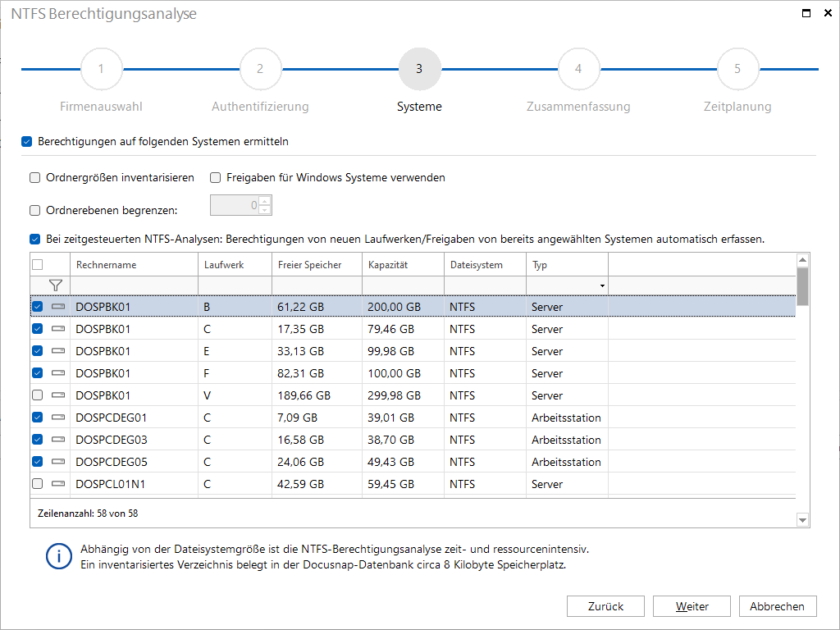The image size is (840, 630).
Task: Click the Weiter button
Action: pos(692,606)
